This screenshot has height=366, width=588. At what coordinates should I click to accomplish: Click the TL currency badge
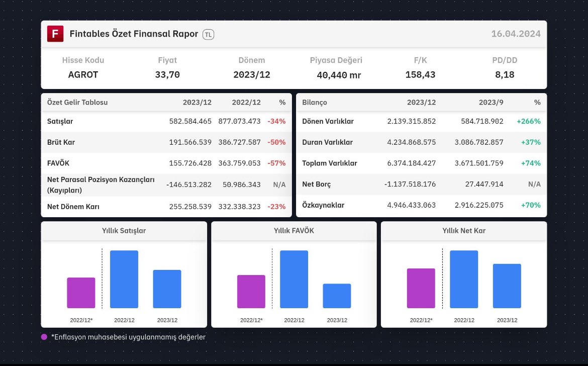point(208,35)
